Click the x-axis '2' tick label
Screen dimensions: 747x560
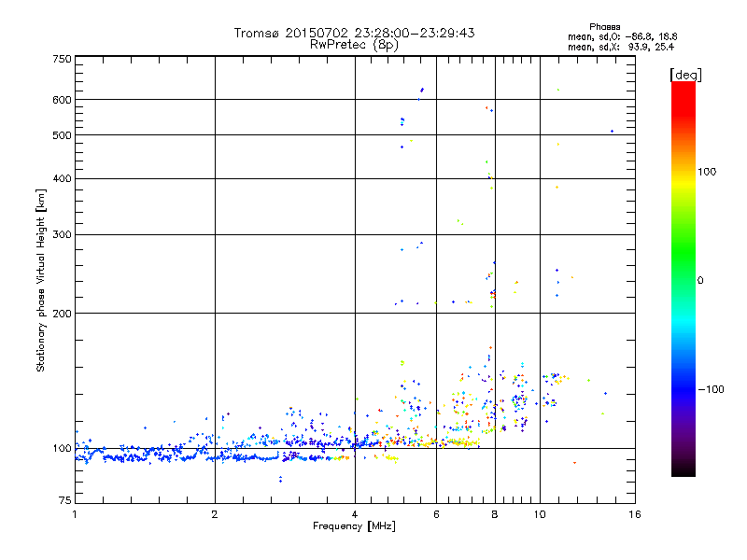click(x=215, y=514)
